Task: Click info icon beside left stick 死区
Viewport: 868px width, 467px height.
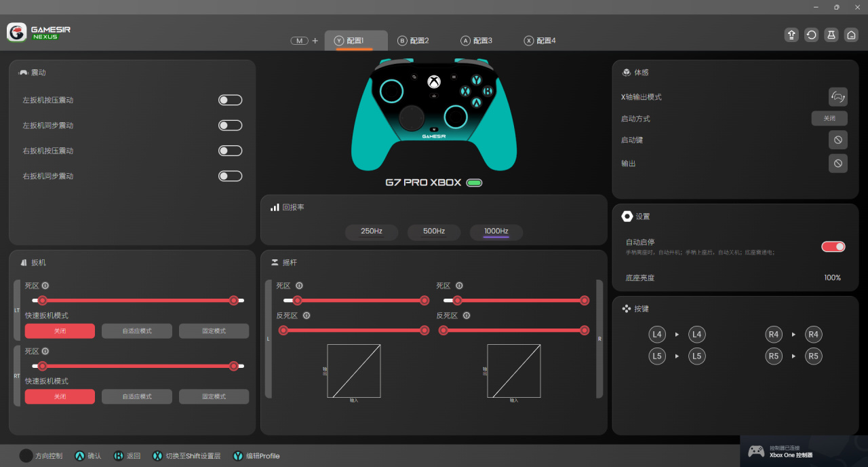Action: pyautogui.click(x=299, y=286)
